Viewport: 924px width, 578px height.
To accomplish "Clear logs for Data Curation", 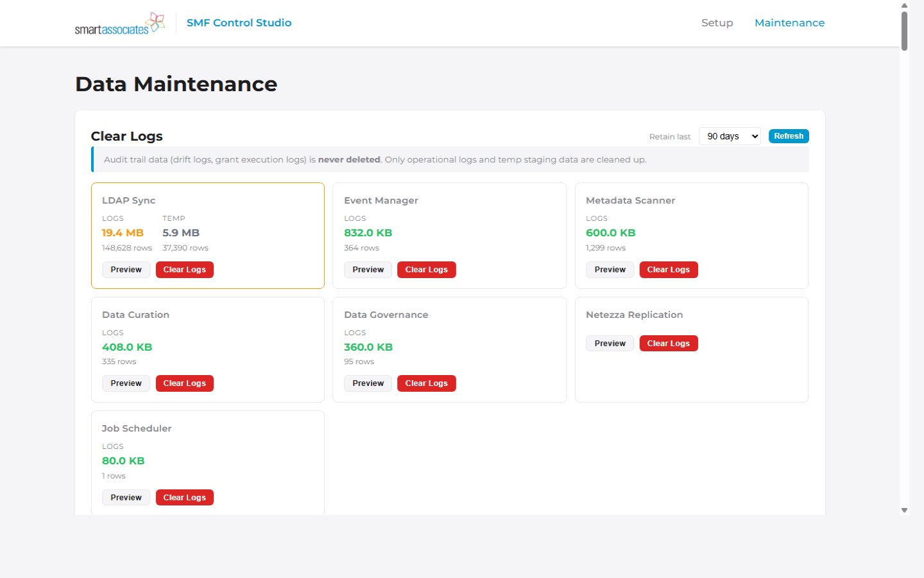I will point(184,383).
